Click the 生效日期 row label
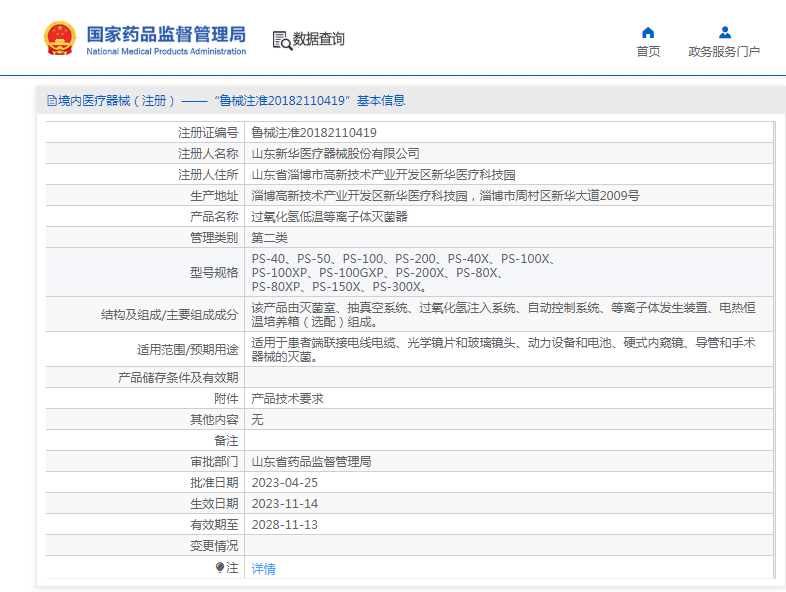 (214, 504)
